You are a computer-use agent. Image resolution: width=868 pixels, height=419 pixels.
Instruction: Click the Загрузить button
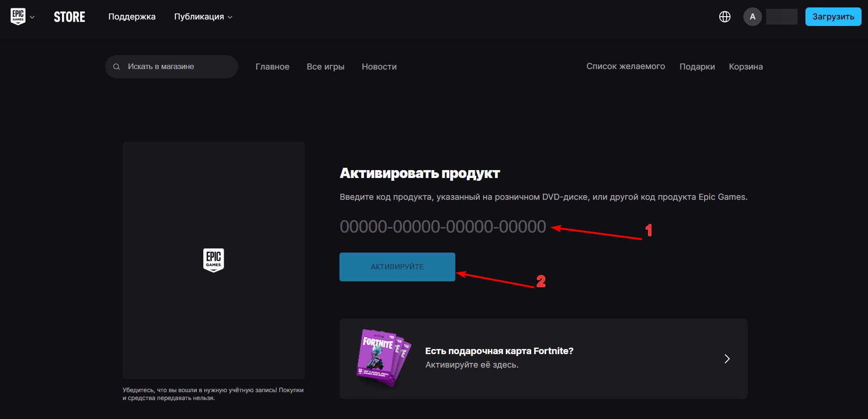pos(833,16)
